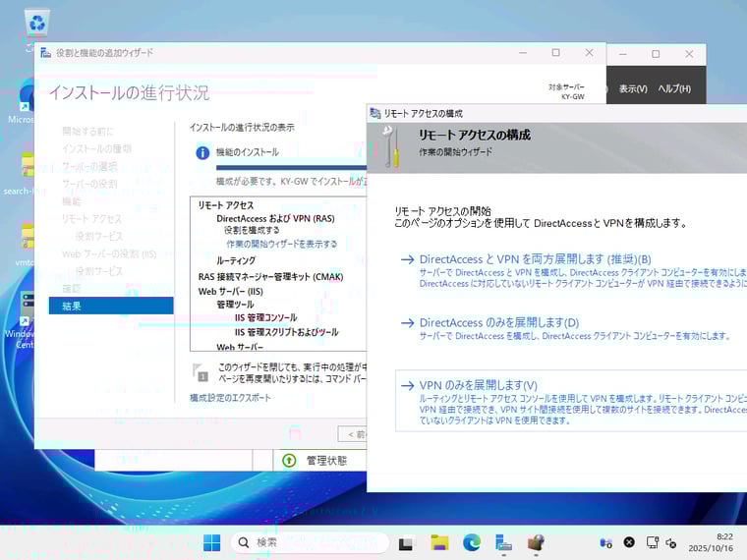
Task: Click the Recycle Bin desktop icon
Action: coord(37,25)
